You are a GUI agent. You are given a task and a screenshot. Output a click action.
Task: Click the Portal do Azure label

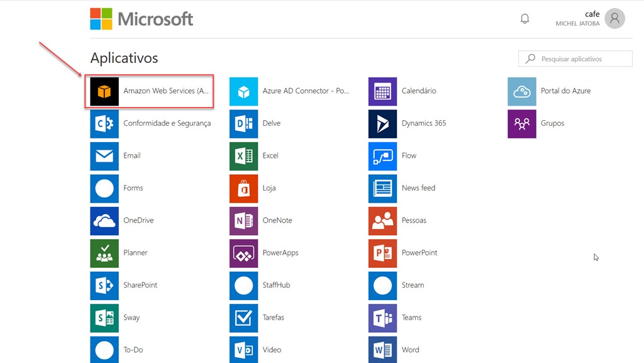(565, 91)
